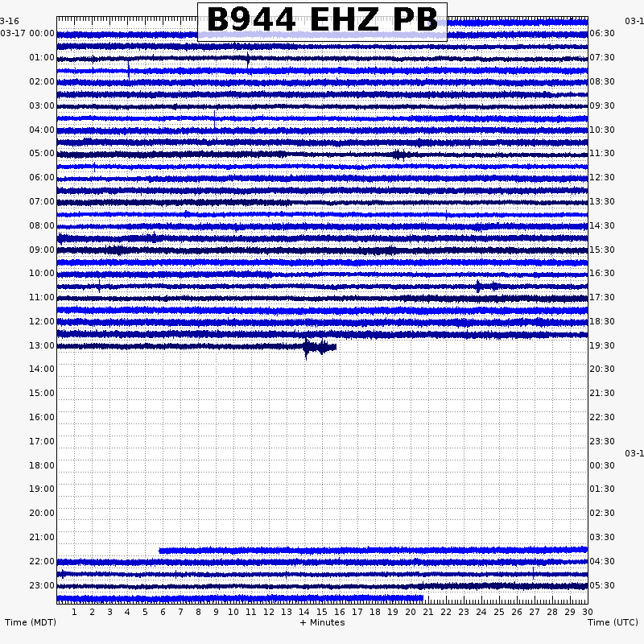This screenshot has height=644, width=644.
Task: Click the start of the trace resuming before 22:00
Action: (x=159, y=551)
